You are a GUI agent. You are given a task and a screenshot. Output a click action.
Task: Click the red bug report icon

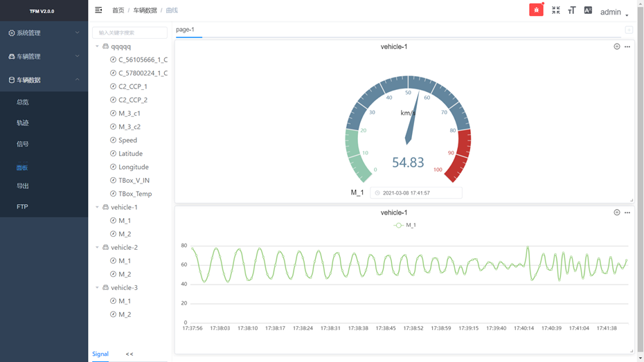coord(536,10)
